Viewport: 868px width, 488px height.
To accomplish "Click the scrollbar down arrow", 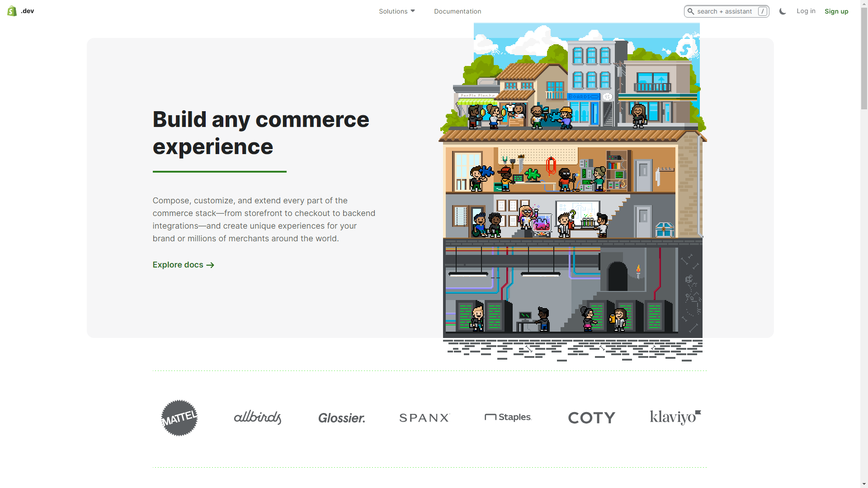I will (x=864, y=483).
